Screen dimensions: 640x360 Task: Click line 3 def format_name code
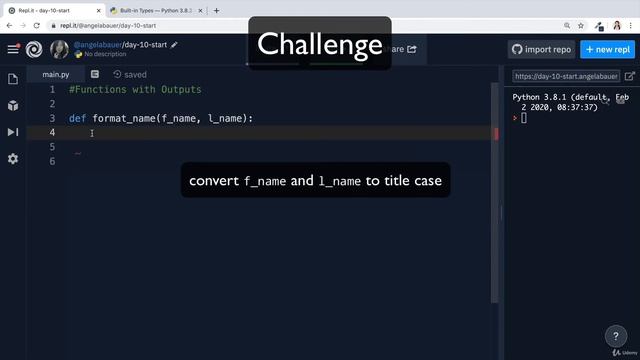coord(161,118)
